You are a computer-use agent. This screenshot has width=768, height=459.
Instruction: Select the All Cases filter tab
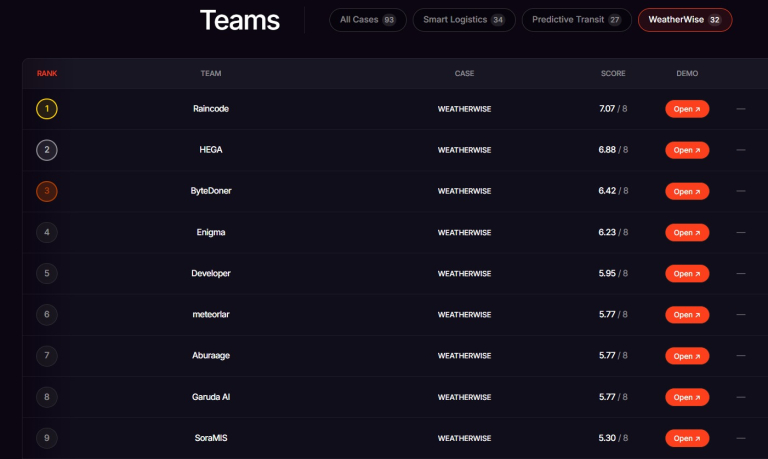click(367, 20)
